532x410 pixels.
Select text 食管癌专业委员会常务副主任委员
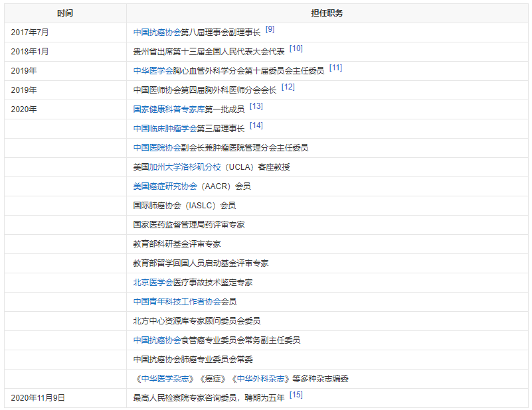240,340
